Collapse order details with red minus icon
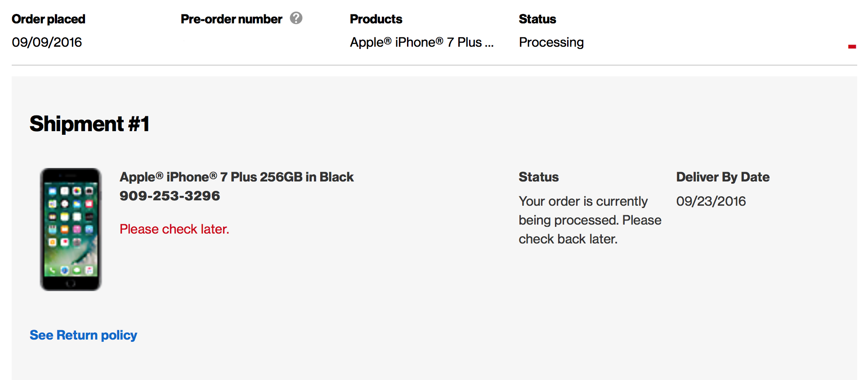868x380 pixels. [852, 46]
